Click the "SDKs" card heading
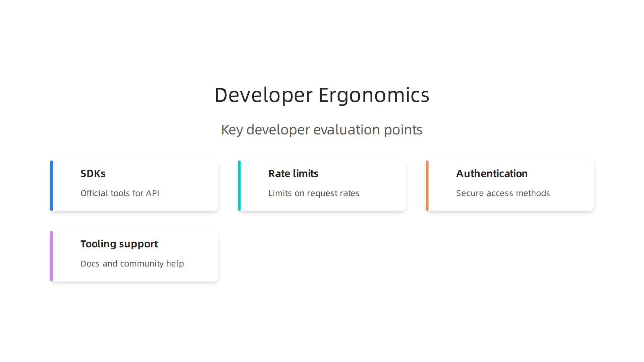Image resolution: width=644 pixels, height=362 pixels. click(93, 174)
